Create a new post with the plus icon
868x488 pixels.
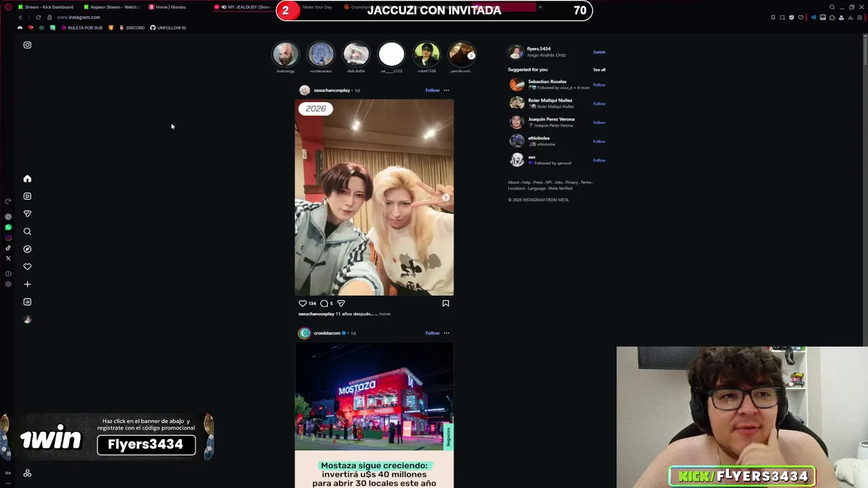coord(27,285)
